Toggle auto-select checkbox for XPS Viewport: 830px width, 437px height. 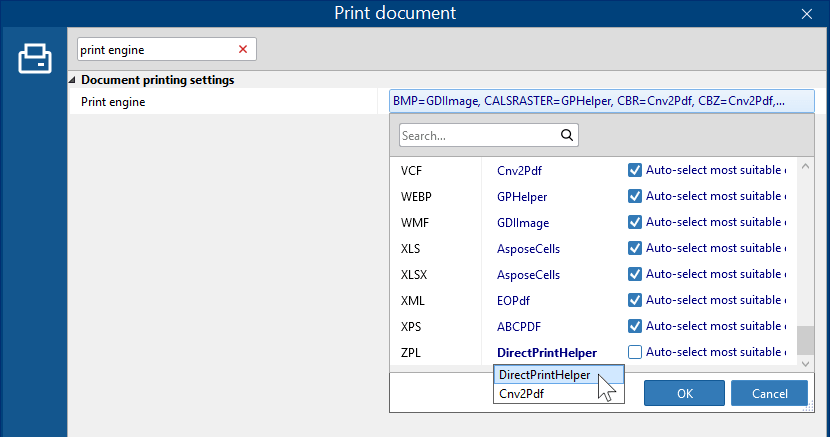pos(635,326)
